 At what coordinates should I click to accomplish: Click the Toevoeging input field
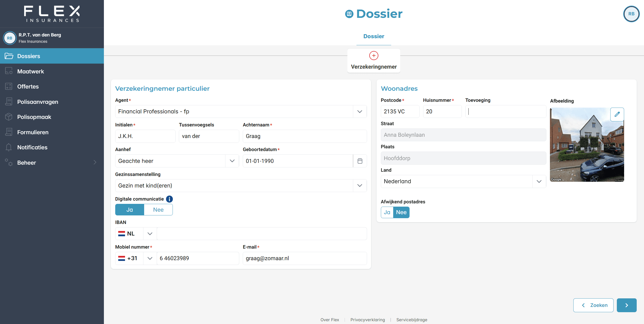point(506,111)
